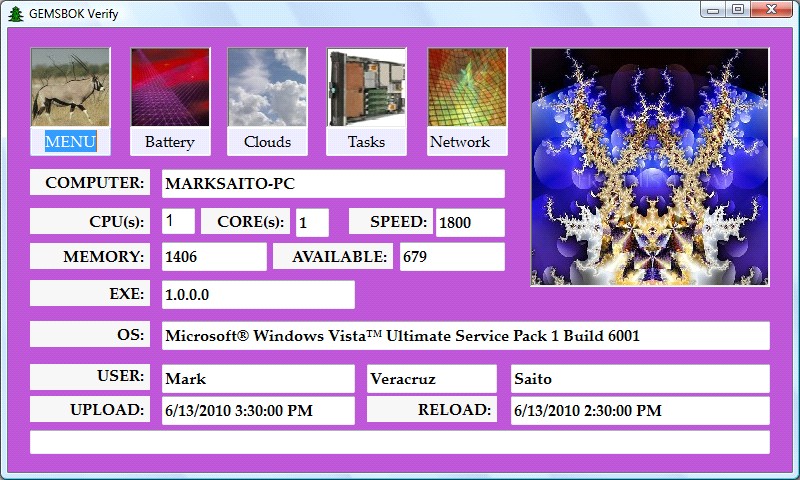View the large blue fractal image
The height and width of the screenshot is (480, 800).
(x=649, y=167)
